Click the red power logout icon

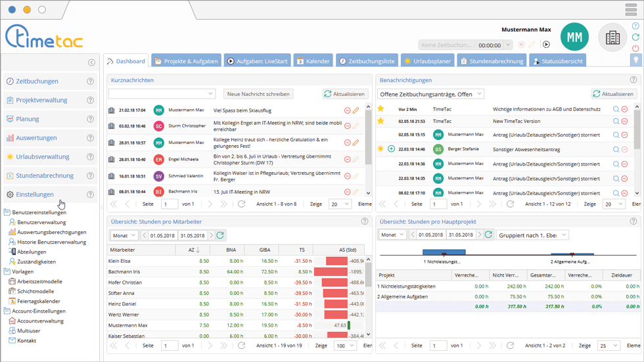(635, 49)
